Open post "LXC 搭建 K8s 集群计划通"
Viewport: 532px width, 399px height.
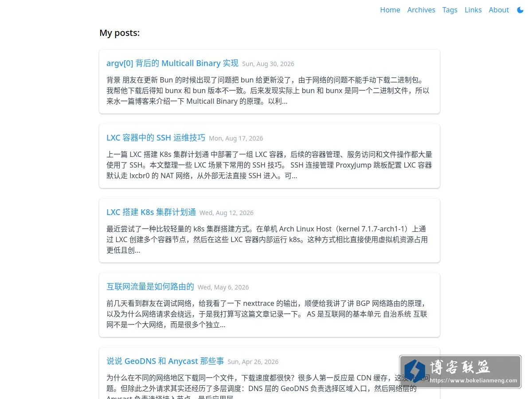pos(151,212)
